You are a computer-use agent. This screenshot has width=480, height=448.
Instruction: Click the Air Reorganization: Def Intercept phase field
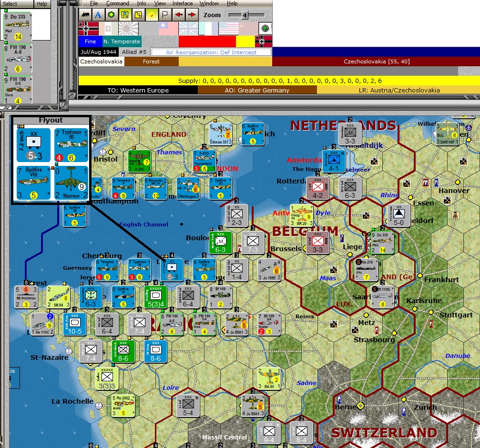pos(211,52)
